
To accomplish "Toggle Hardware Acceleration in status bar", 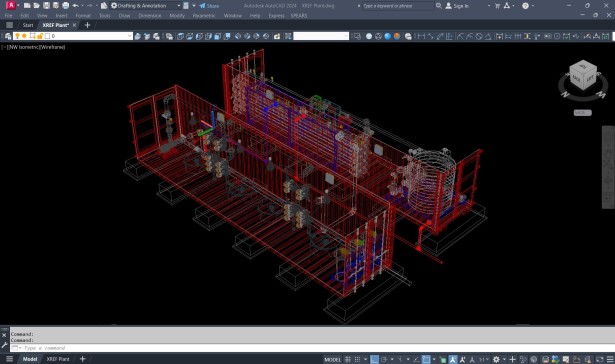I will (533, 359).
